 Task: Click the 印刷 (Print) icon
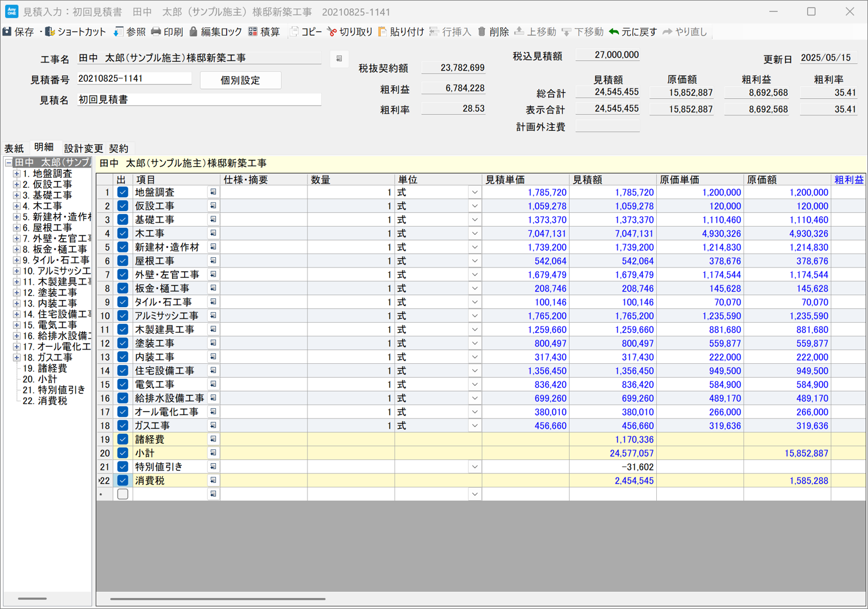click(156, 32)
